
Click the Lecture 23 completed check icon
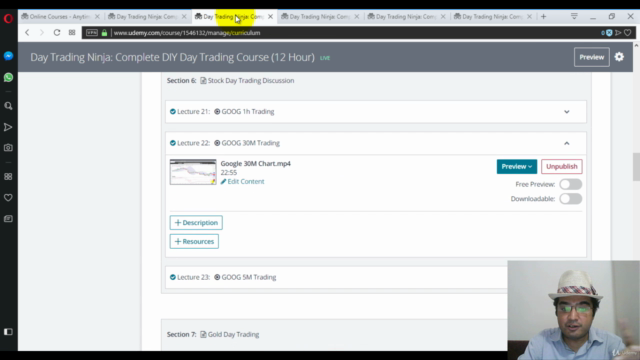(173, 278)
